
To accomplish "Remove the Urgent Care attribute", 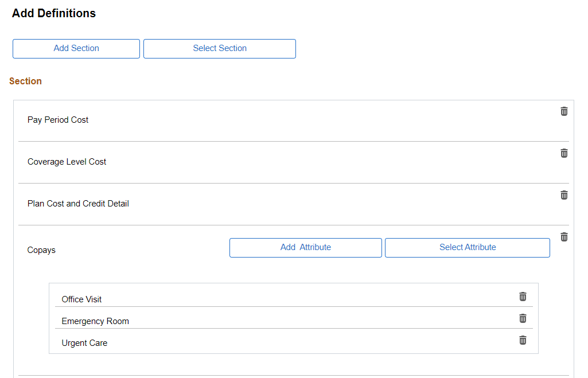I will click(523, 340).
